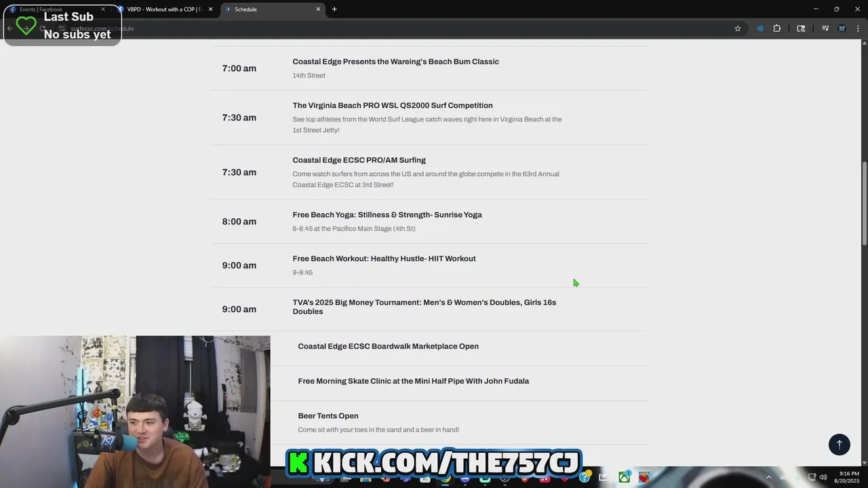Viewport: 868px width, 488px height.
Task: Open Coastal Edge ECSC PRO/AM Surfing event
Action: (x=359, y=161)
